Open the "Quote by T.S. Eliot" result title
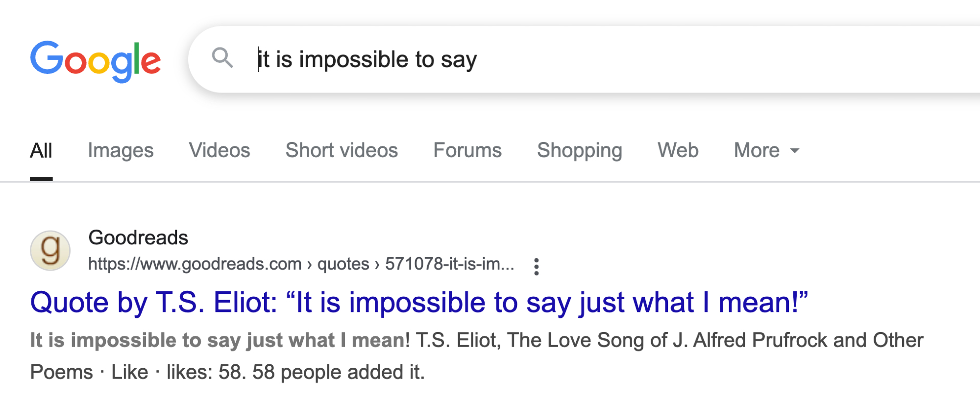 419,302
